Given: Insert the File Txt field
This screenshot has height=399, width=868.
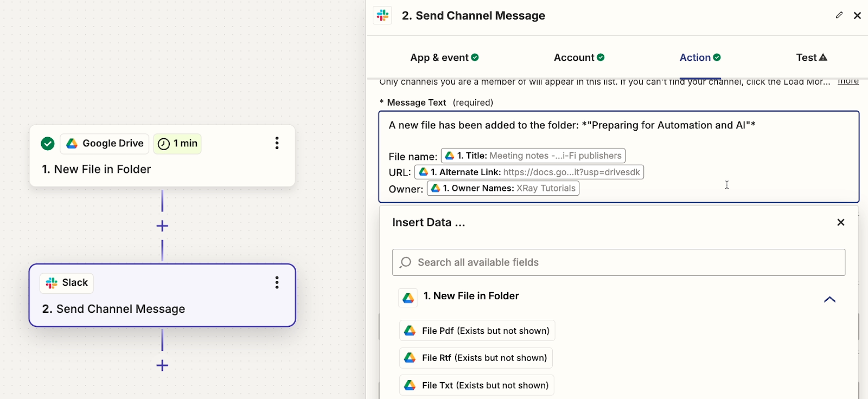Looking at the screenshot, I should coord(476,385).
